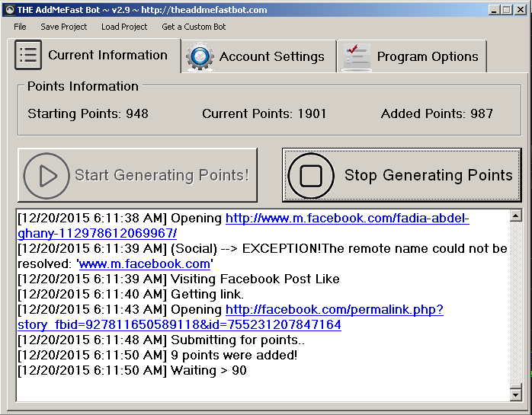This screenshot has width=532, height=415.
Task: Minimize the AddMeFast Bot window
Action: pyautogui.click(x=494, y=10)
